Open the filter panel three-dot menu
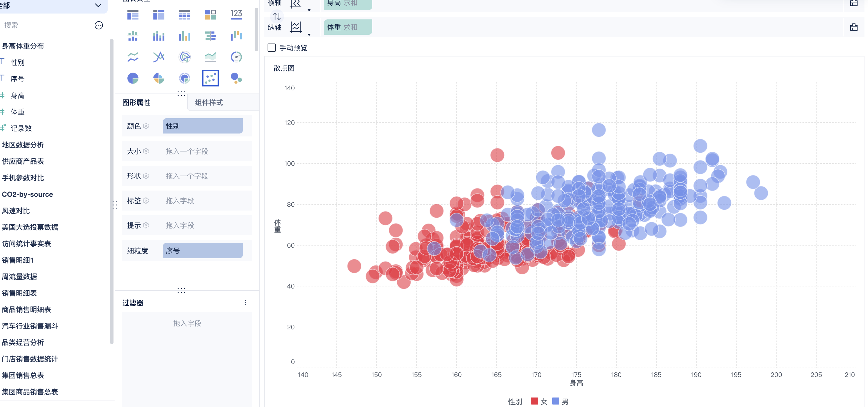The image size is (868, 407). pyautogui.click(x=245, y=303)
